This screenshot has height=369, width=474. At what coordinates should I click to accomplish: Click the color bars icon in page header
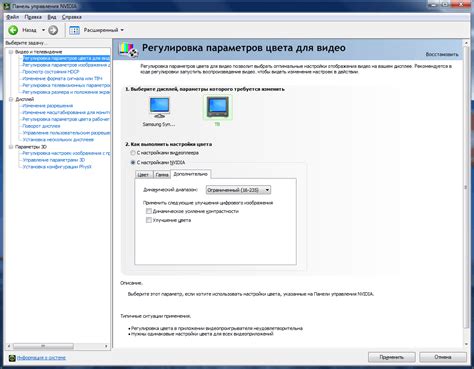[x=128, y=50]
